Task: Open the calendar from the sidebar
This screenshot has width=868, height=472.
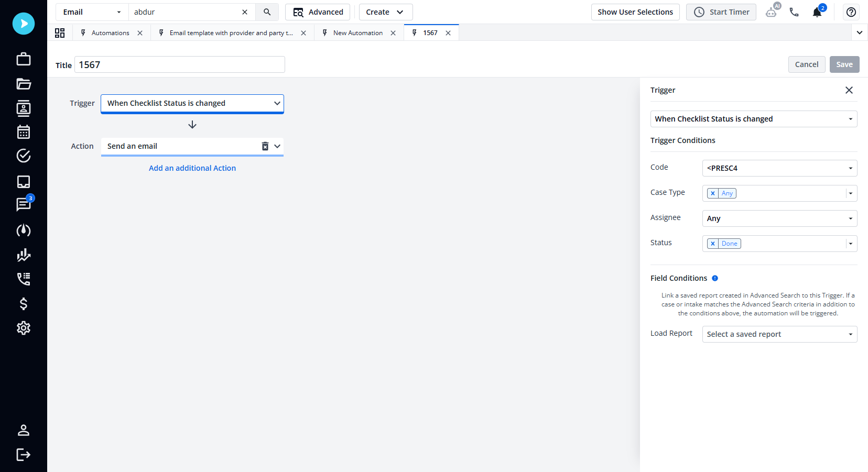Action: 23,132
